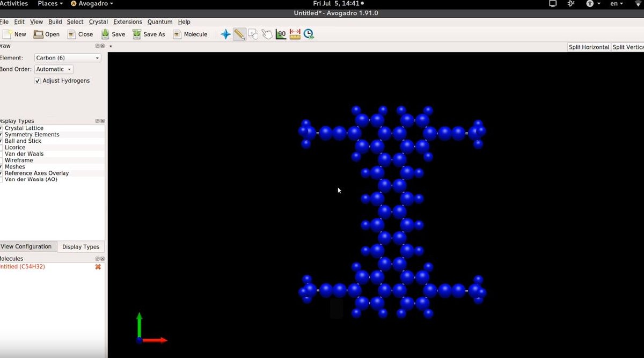Open the Element dropdown showing Carbon (6)

(x=68, y=58)
